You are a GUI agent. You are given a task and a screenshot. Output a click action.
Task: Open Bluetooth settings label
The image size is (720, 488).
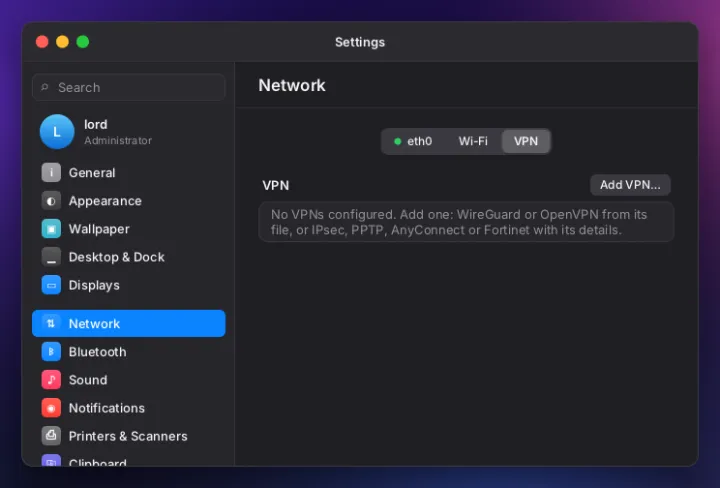coord(97,352)
